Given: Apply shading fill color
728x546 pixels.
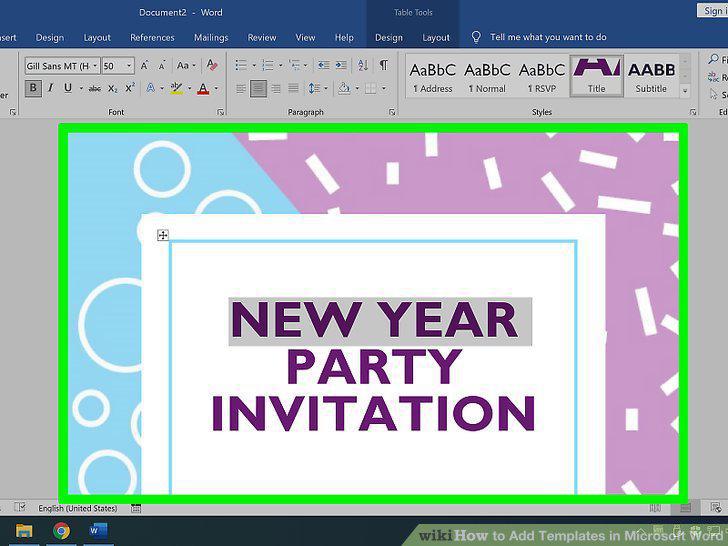Looking at the screenshot, I should point(344,88).
